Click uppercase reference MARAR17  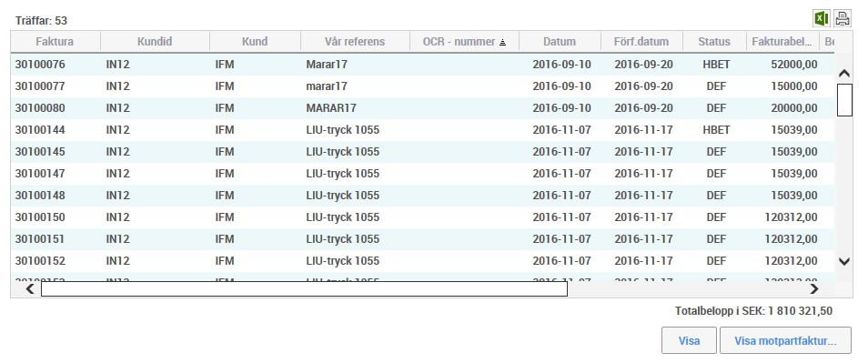331,108
